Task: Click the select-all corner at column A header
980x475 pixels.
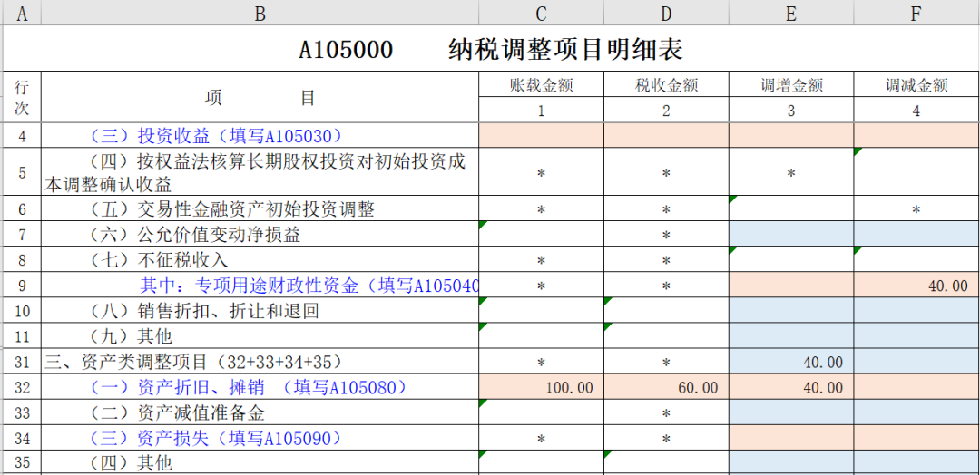Action: (x=22, y=13)
